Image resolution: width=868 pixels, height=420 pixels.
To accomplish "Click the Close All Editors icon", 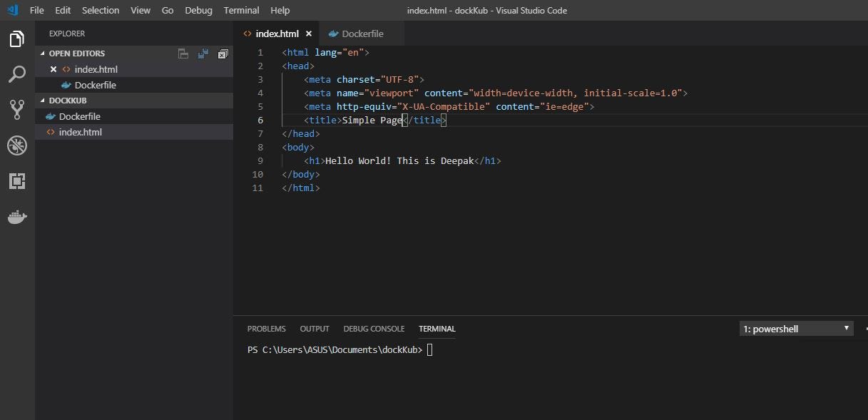I will [223, 53].
